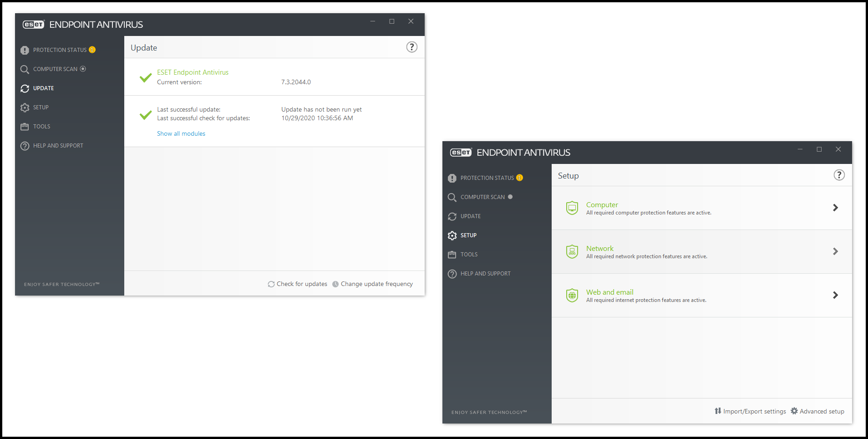868x439 pixels.
Task: Click the gear setup icon in the Setup window sidebar
Action: [x=452, y=235]
